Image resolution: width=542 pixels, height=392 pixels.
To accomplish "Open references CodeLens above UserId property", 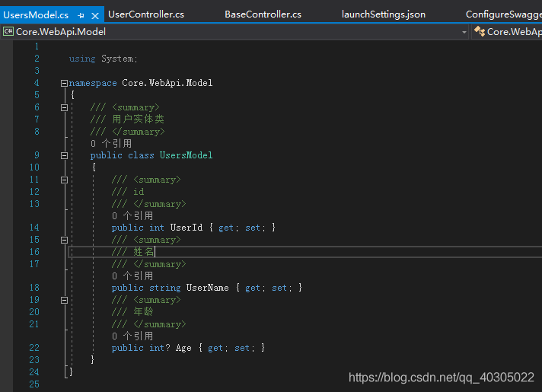I will (132, 216).
